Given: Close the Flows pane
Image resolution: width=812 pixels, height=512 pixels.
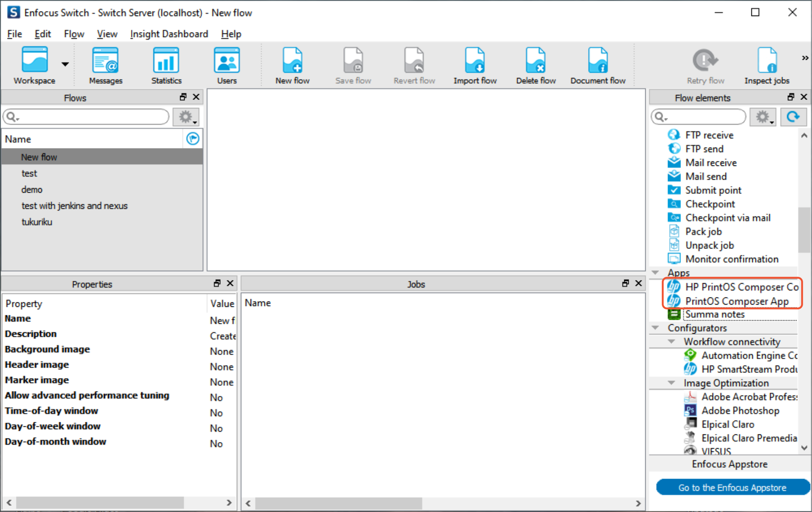Looking at the screenshot, I should coord(196,97).
